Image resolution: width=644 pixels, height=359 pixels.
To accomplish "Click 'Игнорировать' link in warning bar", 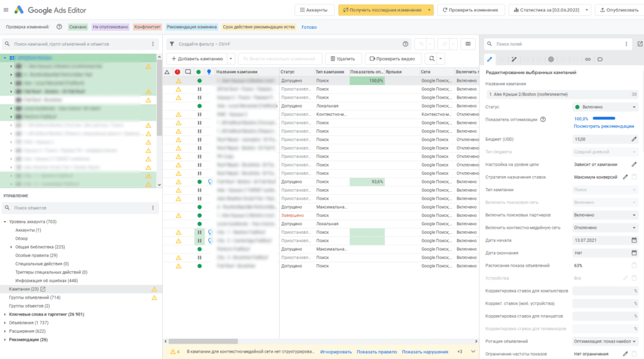I will click(336, 351).
